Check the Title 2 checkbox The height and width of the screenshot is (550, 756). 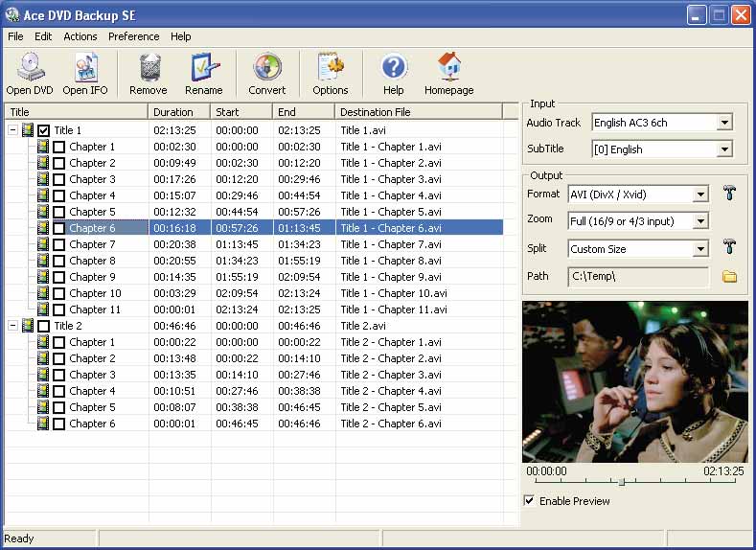(x=44, y=327)
